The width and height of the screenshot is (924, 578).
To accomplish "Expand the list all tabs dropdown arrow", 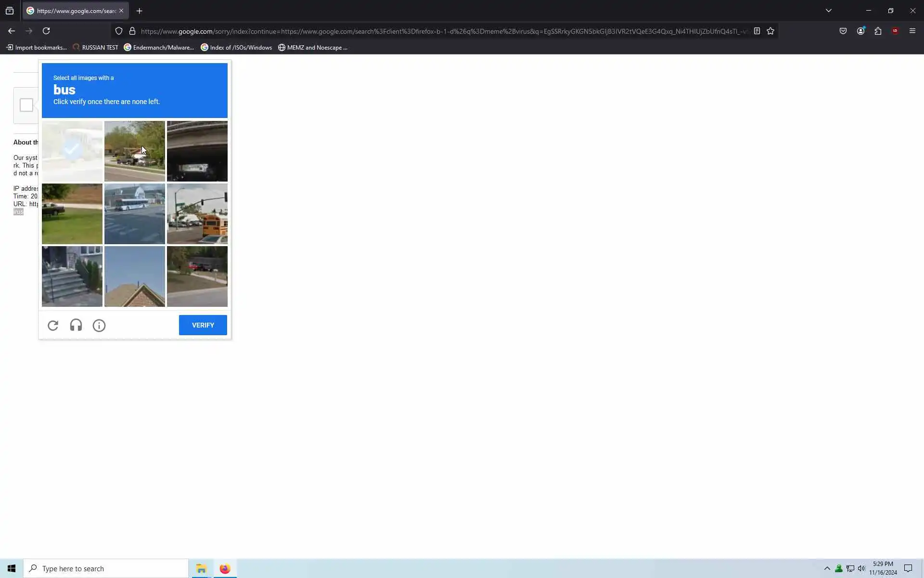I will click(828, 11).
